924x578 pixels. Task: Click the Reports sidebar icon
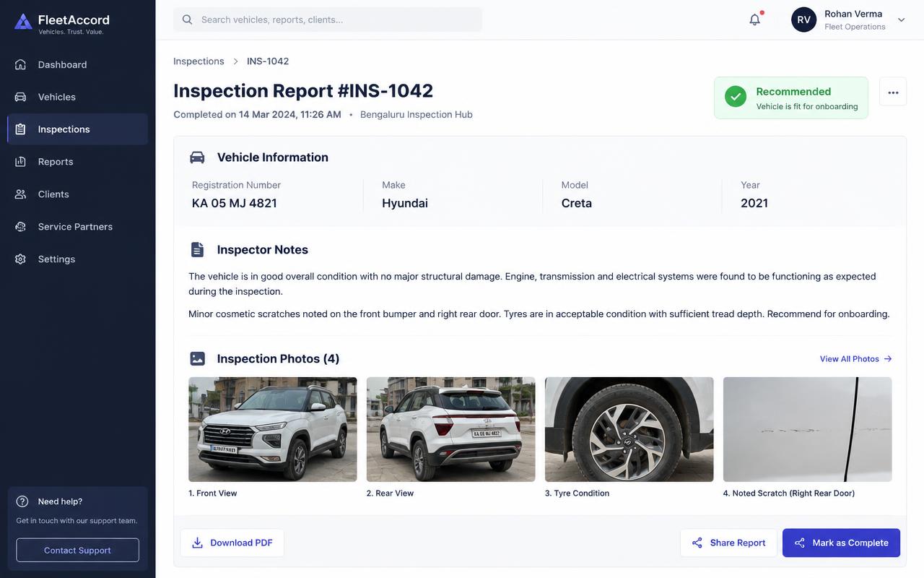(21, 162)
